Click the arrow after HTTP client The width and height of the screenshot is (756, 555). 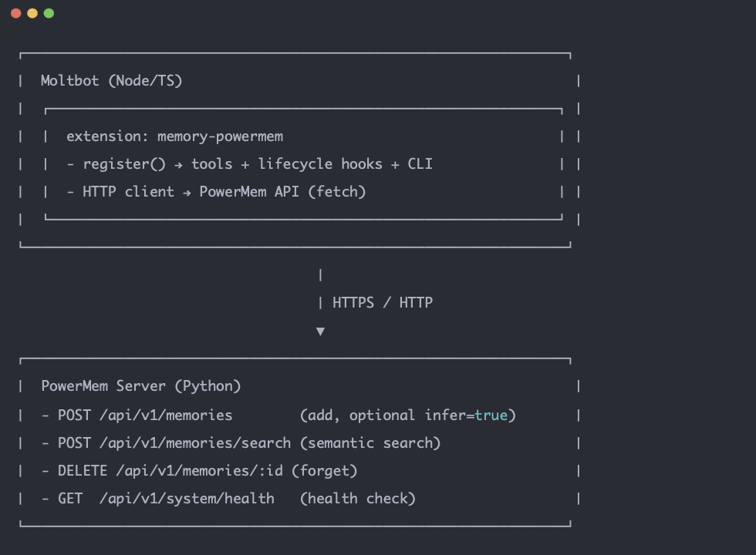pos(187,192)
